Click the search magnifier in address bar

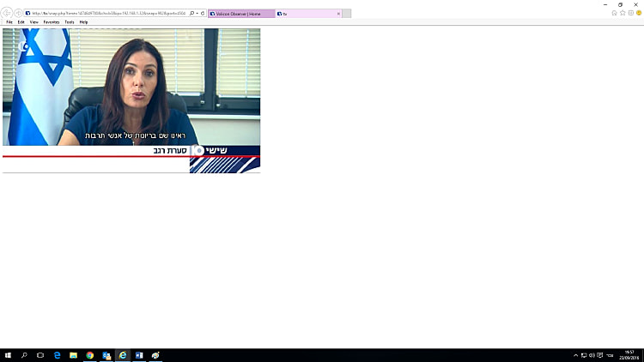coord(191,14)
